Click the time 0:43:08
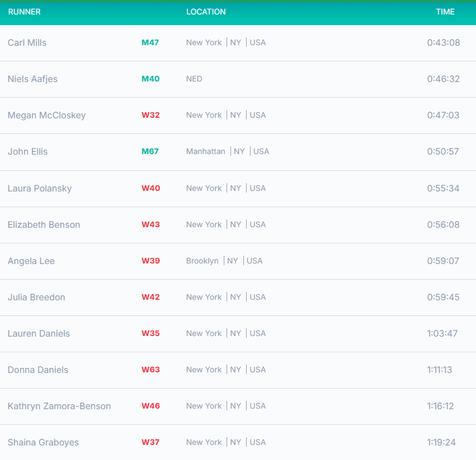The image size is (476, 460). click(444, 42)
